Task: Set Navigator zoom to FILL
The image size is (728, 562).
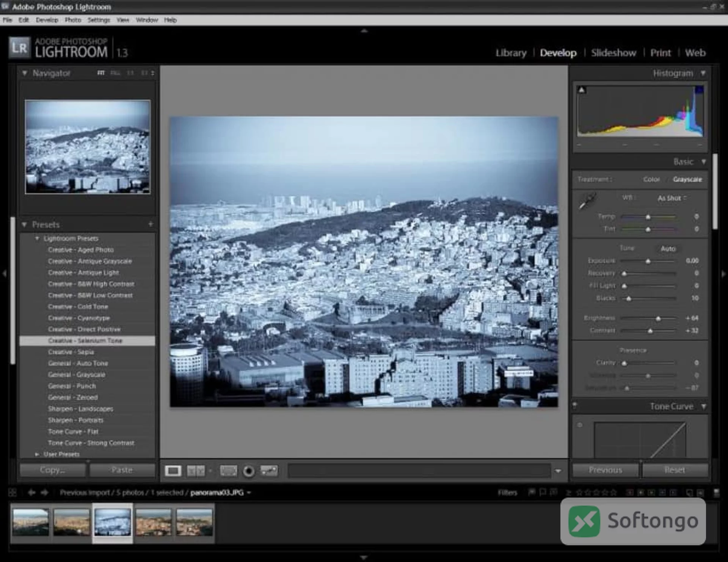Action: coord(115,73)
